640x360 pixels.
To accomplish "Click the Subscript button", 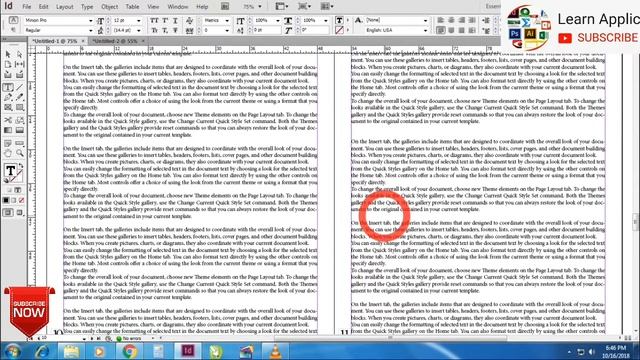I will pyautogui.click(x=165, y=31).
